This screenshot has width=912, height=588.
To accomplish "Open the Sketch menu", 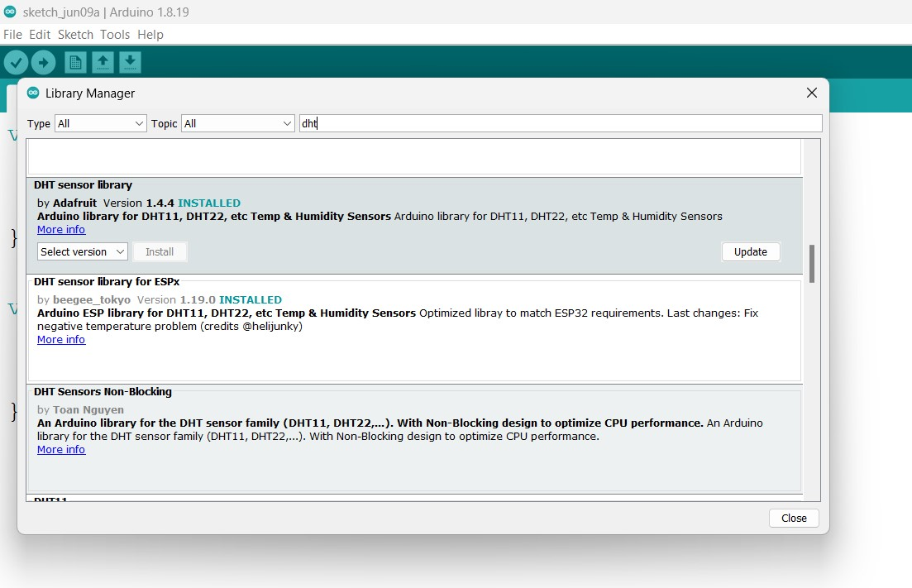I will 75,35.
